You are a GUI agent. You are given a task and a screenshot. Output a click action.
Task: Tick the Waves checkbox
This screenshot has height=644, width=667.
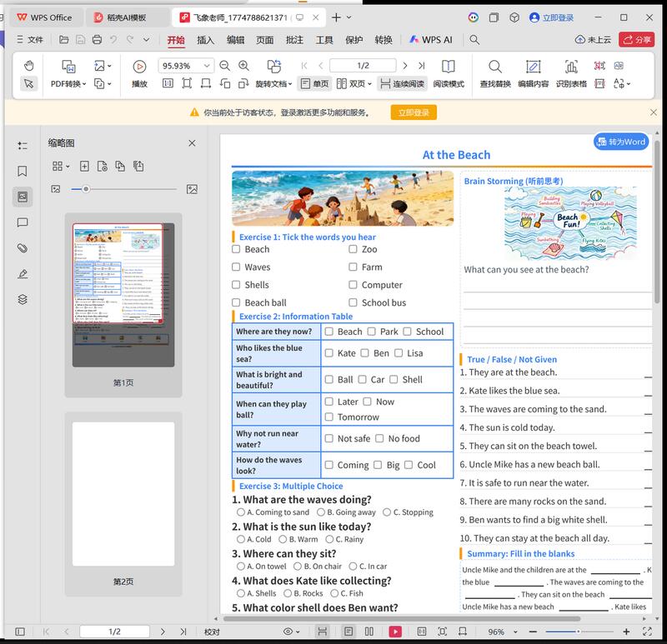(x=236, y=267)
